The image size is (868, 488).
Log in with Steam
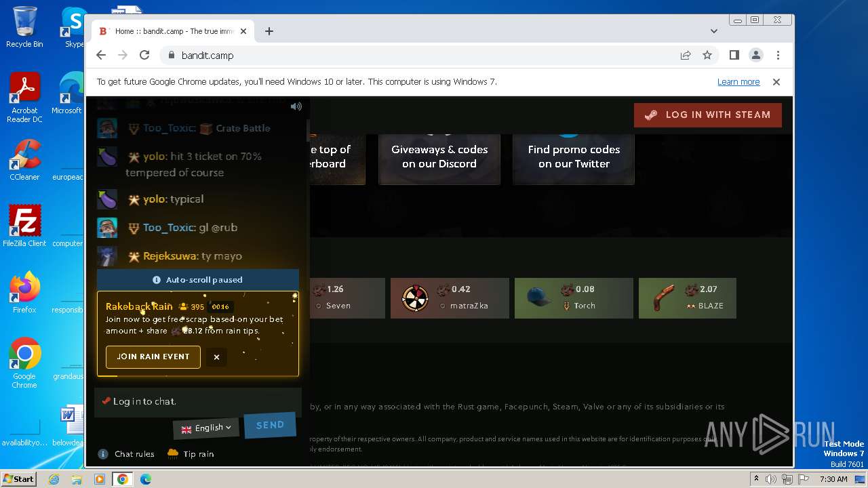click(708, 115)
